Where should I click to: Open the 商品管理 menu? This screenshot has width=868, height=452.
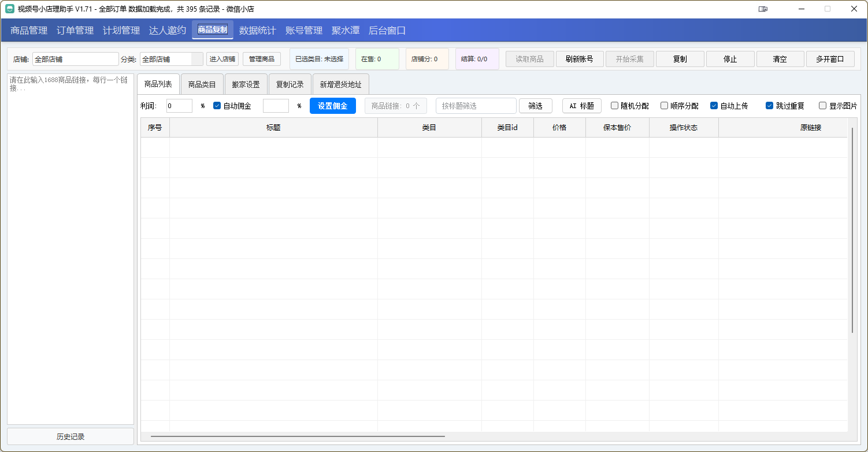pyautogui.click(x=29, y=31)
